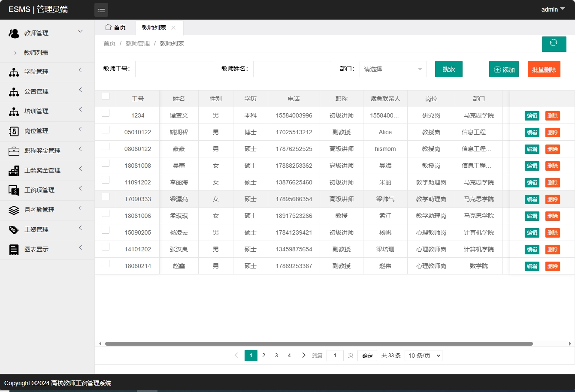
Task: Click the 公告管理 announcement icon
Action: [x=13, y=91]
